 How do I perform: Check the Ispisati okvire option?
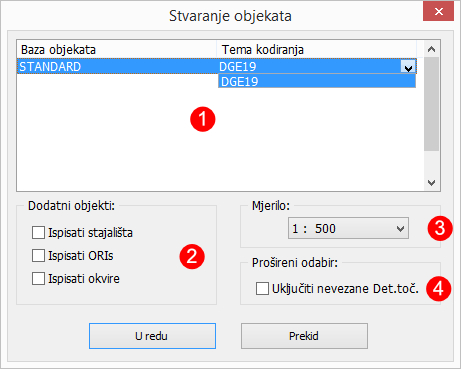(38, 278)
